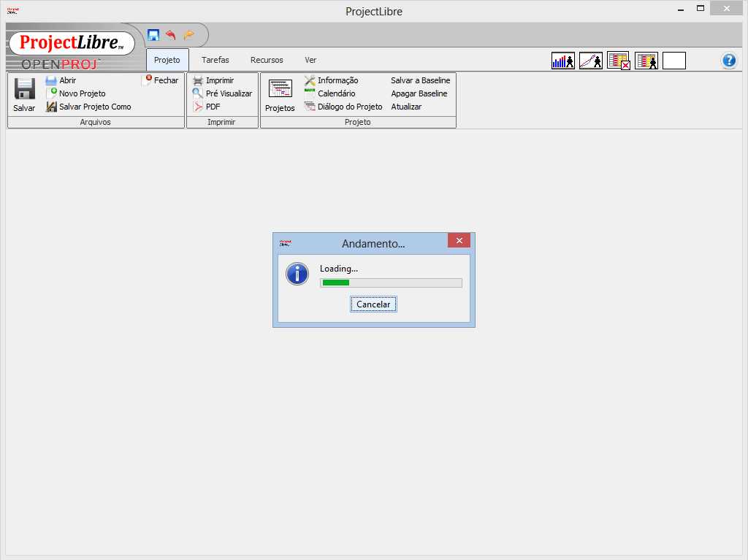Click the Imprimir group label at bottom

click(x=221, y=122)
